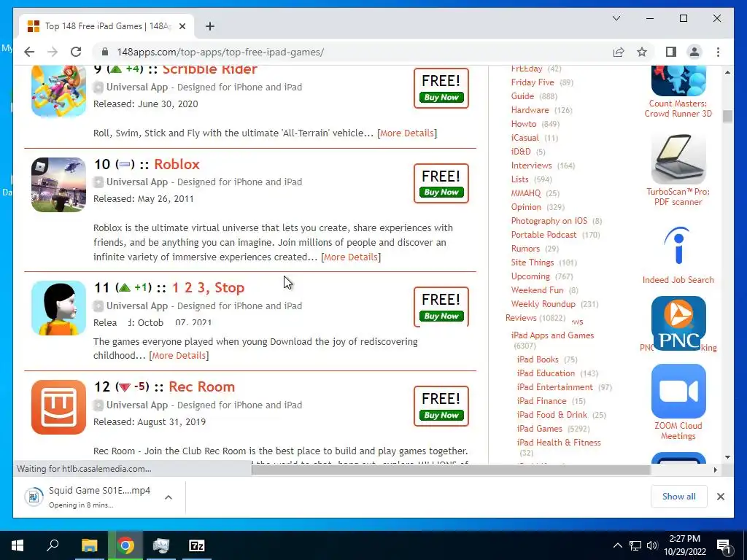Viewport: 747px width, 560px height.
Task: Click Buy Now for Rec Room
Action: 441,415
